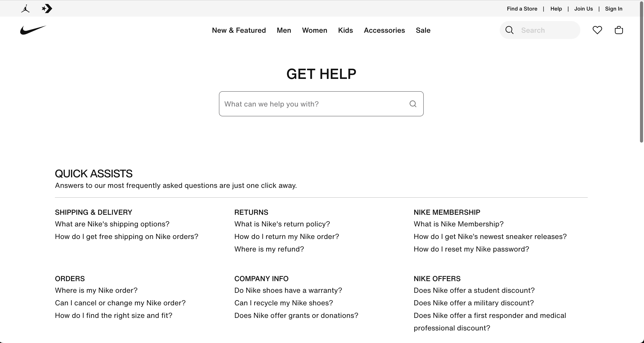Click the Women navigation tab

314,30
